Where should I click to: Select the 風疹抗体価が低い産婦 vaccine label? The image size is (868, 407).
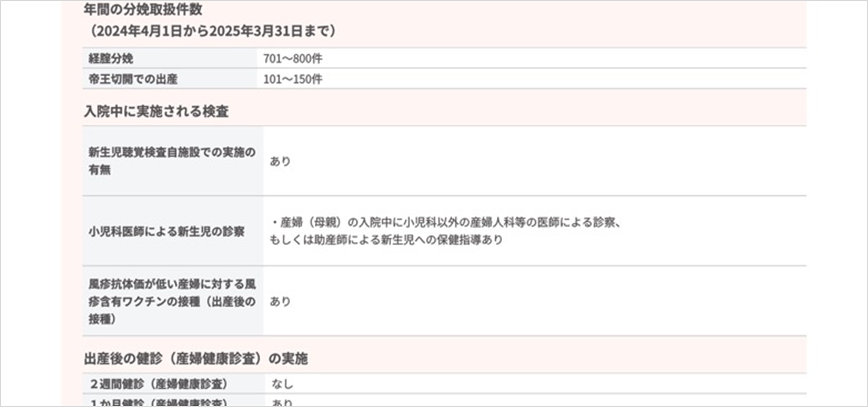(172, 301)
